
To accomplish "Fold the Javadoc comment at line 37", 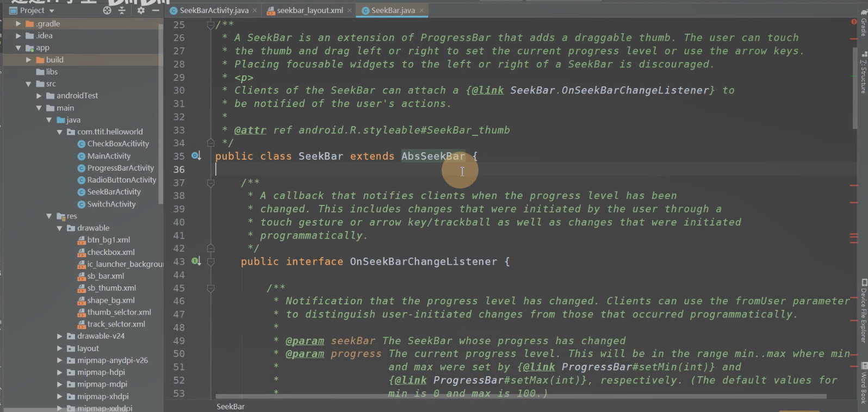I will point(210,183).
